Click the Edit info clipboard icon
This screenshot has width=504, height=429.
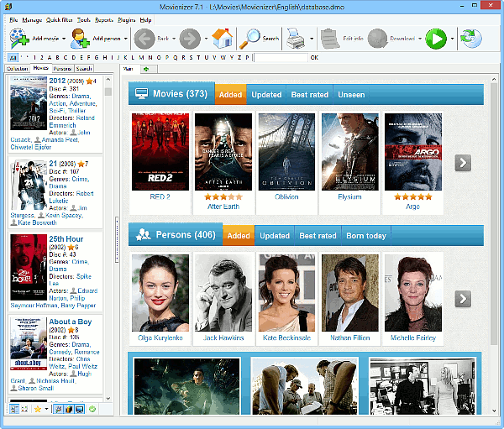pyautogui.click(x=330, y=39)
